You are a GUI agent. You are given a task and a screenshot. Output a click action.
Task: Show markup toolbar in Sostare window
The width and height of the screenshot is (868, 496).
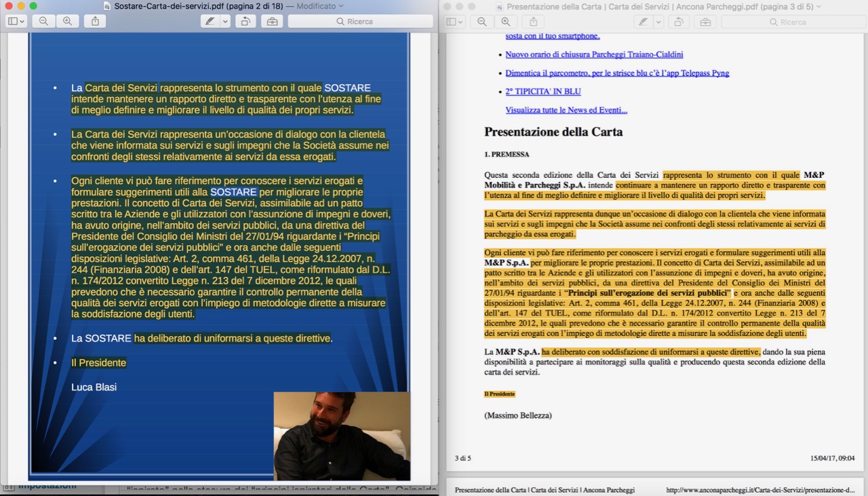[272, 22]
